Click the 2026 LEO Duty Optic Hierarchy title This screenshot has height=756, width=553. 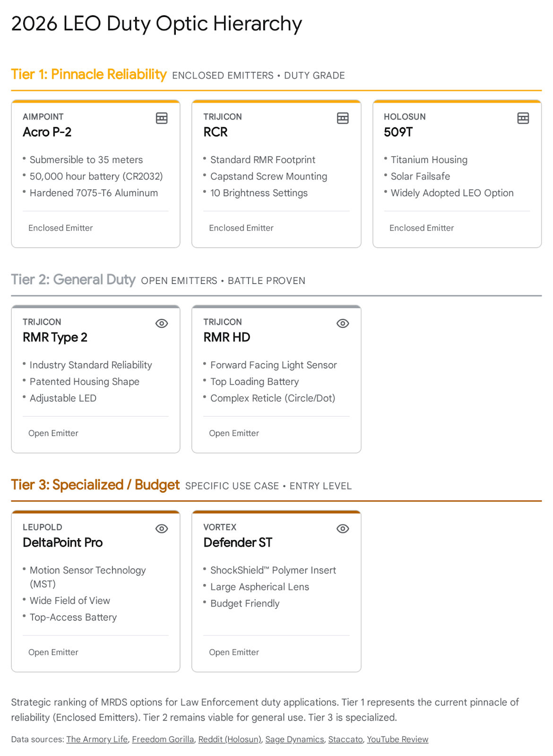(156, 24)
